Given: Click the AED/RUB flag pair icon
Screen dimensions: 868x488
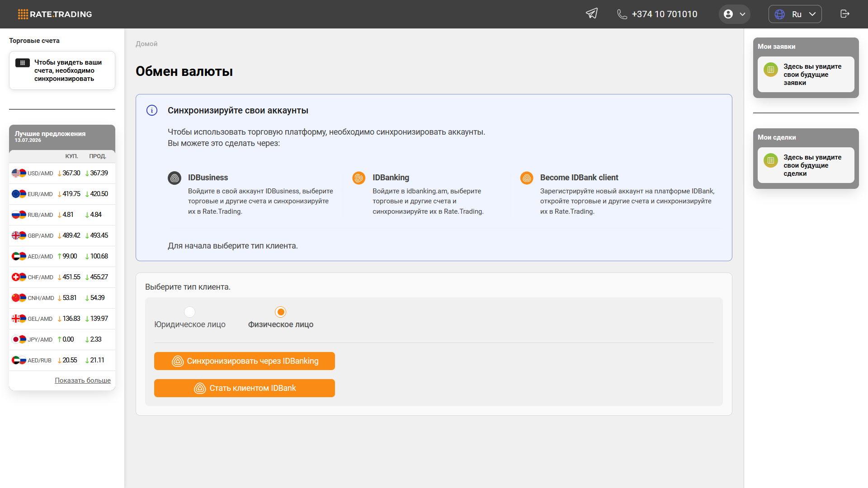Looking at the screenshot, I should 19,360.
